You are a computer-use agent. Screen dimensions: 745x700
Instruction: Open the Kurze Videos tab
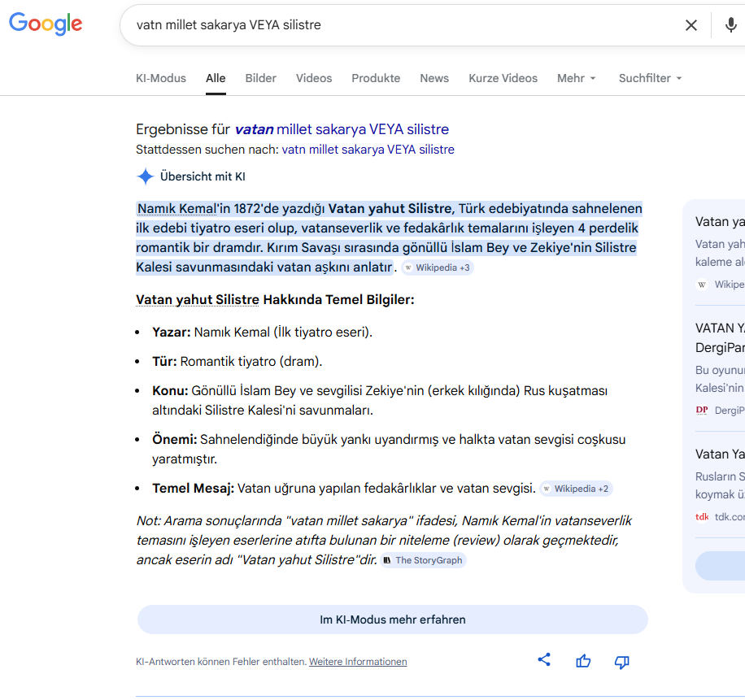pyautogui.click(x=503, y=78)
